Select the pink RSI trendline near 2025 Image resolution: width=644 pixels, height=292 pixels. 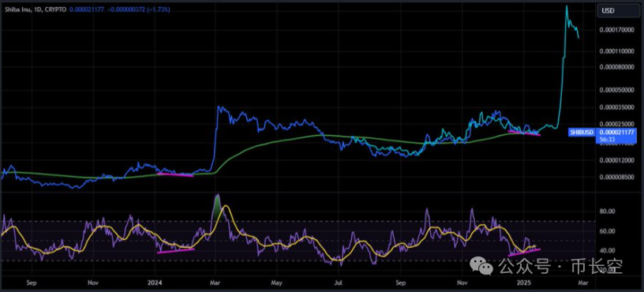coord(525,253)
